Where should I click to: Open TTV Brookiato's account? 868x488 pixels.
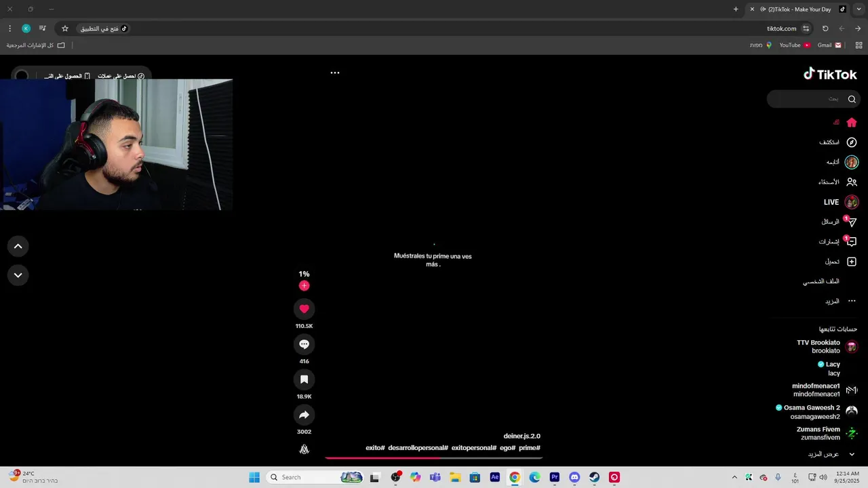tap(827, 346)
